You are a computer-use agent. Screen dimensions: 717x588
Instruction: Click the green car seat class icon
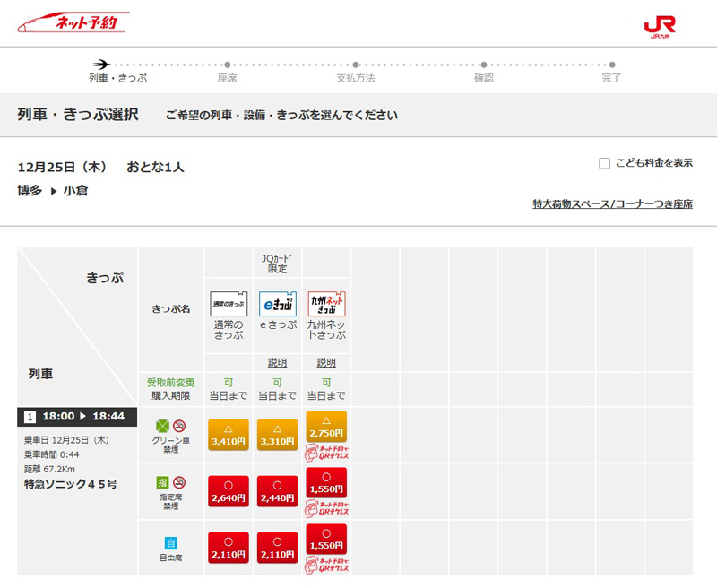tap(162, 425)
